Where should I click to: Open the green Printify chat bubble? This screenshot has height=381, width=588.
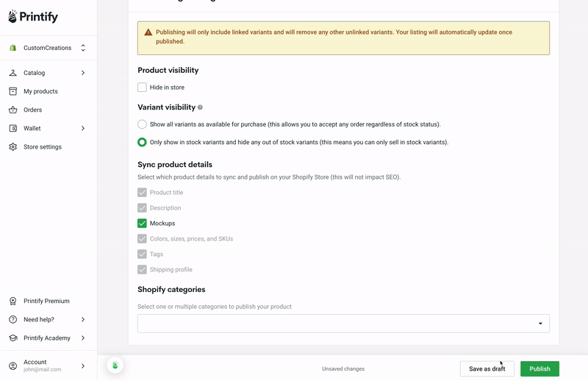[x=115, y=365]
